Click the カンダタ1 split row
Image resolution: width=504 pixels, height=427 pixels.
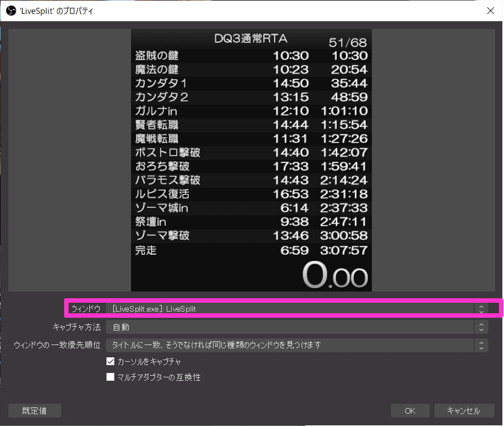[x=251, y=83]
